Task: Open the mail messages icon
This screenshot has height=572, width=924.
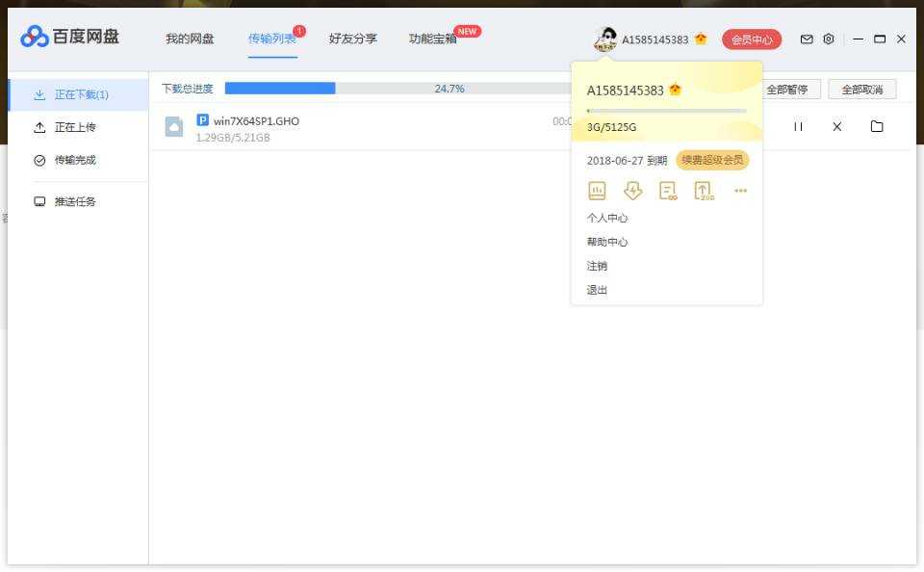Action: [807, 39]
